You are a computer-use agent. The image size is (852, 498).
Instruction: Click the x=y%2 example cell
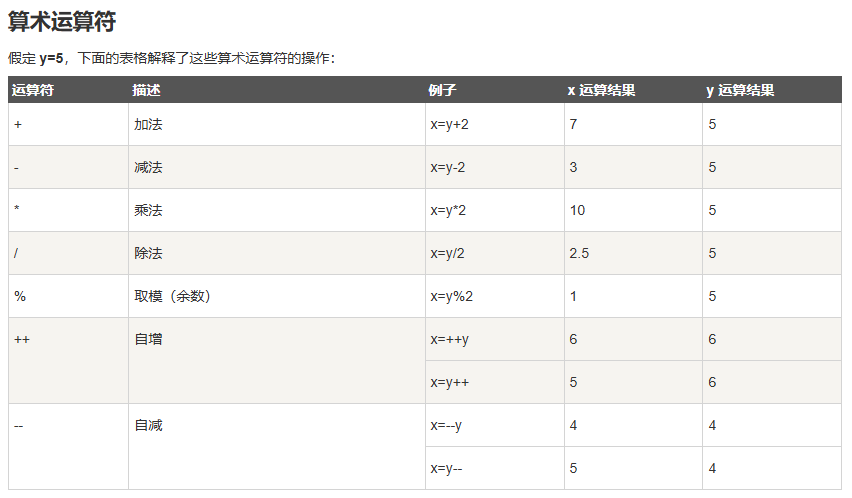pos(450,297)
